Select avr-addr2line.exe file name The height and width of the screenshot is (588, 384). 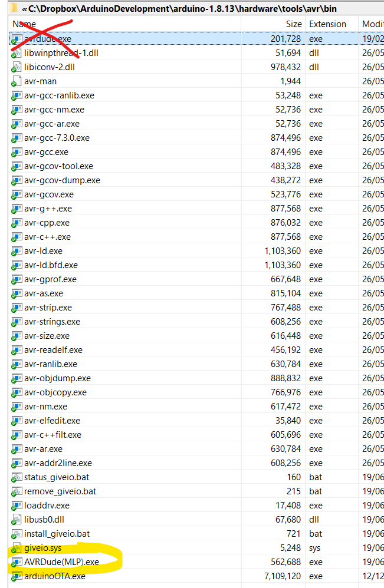click(58, 464)
